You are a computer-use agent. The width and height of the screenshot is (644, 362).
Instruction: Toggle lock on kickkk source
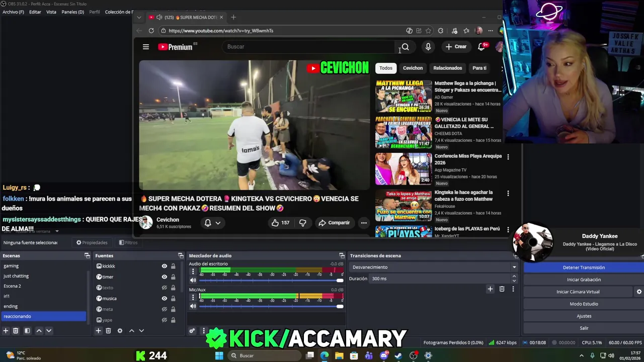pyautogui.click(x=173, y=266)
